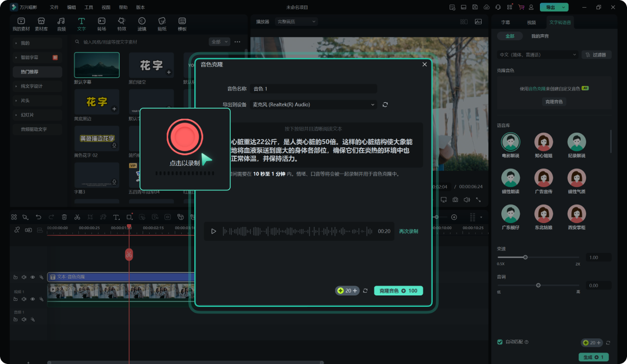Screen dimensions: 627x364
Task: Refresh the microphone device list
Action: 385,104
